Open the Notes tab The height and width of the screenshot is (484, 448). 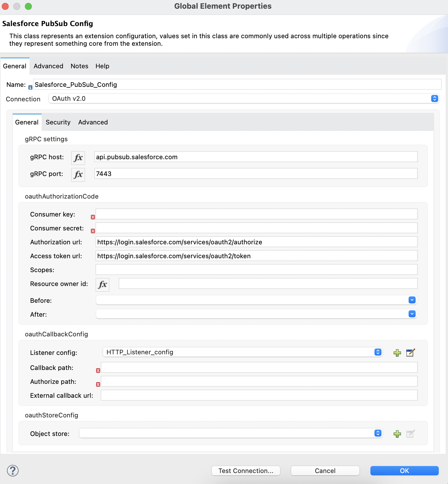pyautogui.click(x=79, y=66)
